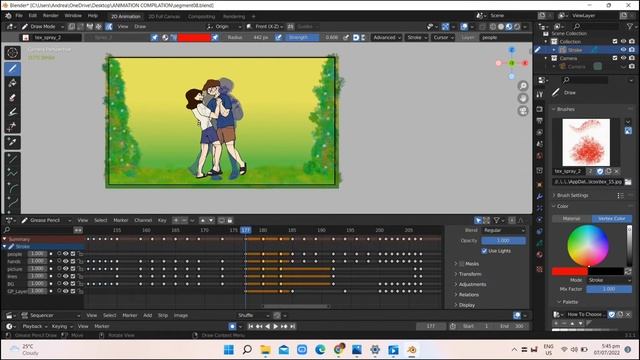Select the Draw pencil tool in toolbar
The width and height of the screenshot is (640, 360).
[x=12, y=68]
